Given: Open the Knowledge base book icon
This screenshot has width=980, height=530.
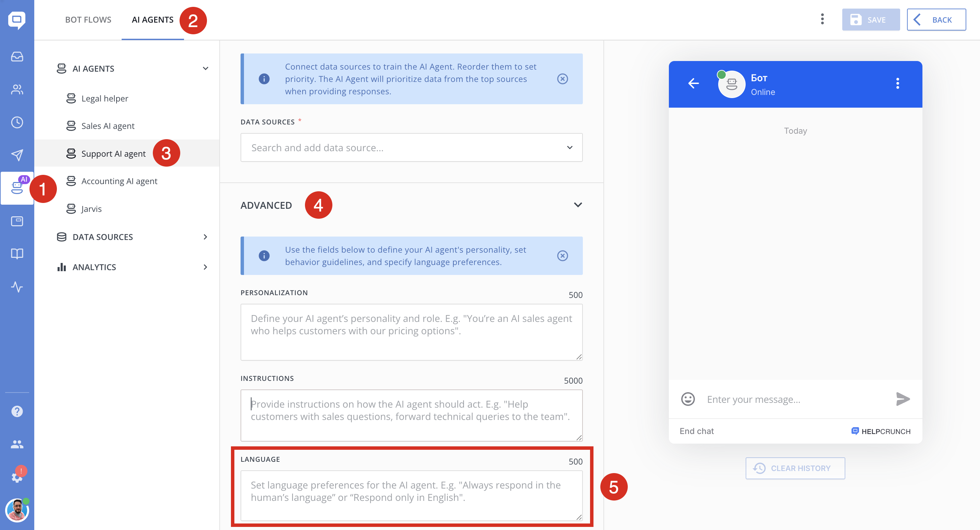Looking at the screenshot, I should 17,254.
